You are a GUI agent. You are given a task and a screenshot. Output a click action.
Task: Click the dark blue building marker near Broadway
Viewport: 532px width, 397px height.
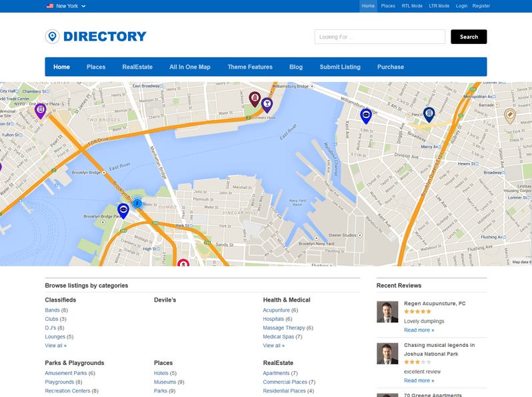(429, 115)
